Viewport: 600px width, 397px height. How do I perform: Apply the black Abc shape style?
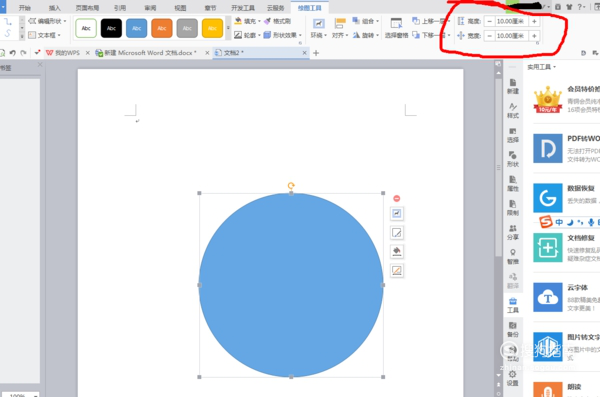click(111, 28)
